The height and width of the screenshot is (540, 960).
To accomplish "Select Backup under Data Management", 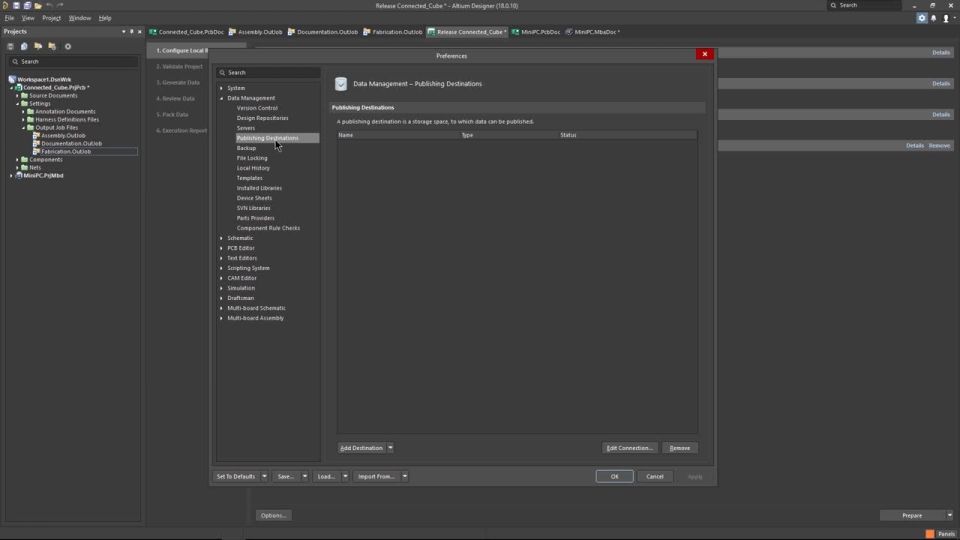I will [x=246, y=148].
